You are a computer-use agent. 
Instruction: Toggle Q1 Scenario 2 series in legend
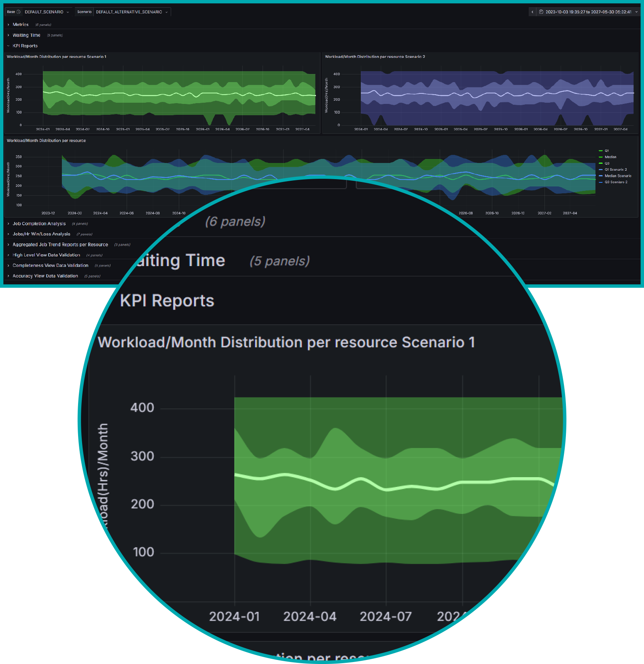(x=616, y=169)
